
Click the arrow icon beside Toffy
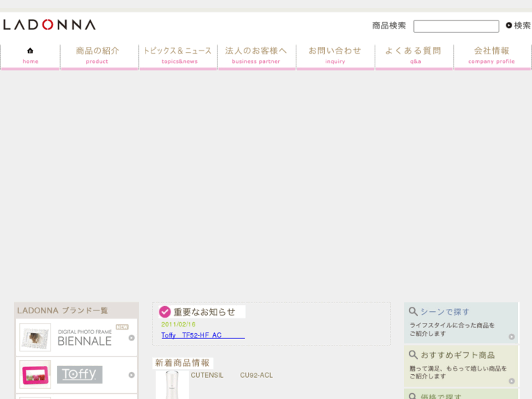pos(132,375)
